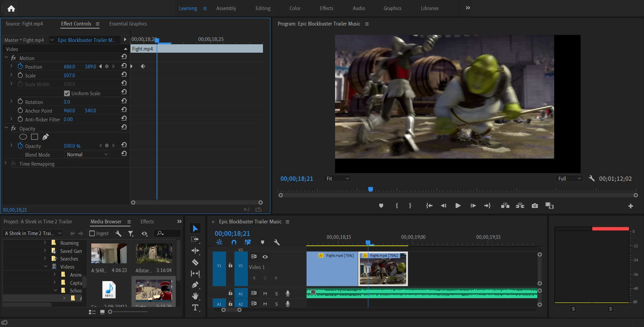Click the Extract button in Program Monitor
Image resolution: width=644 pixels, height=327 pixels.
pos(520,206)
